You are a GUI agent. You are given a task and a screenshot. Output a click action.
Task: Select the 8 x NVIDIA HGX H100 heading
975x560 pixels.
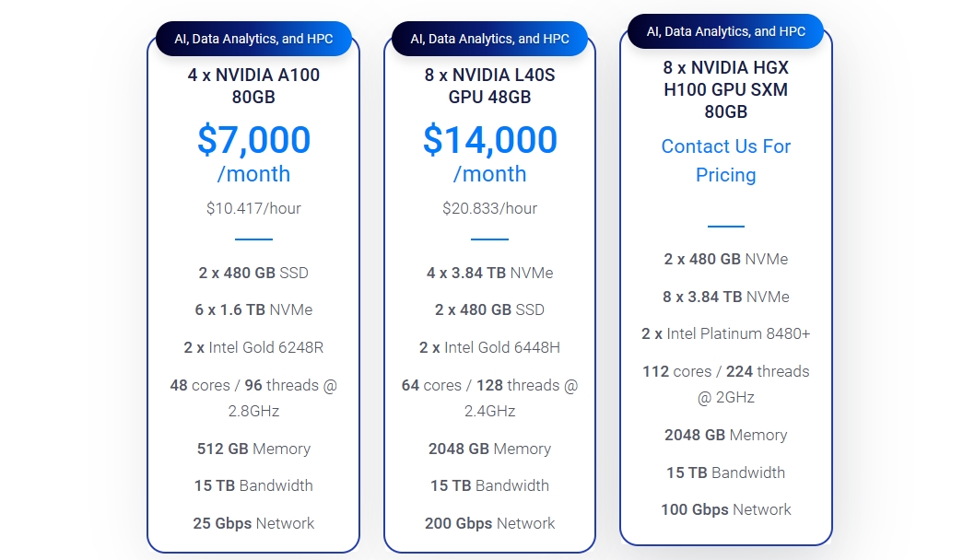725,89
